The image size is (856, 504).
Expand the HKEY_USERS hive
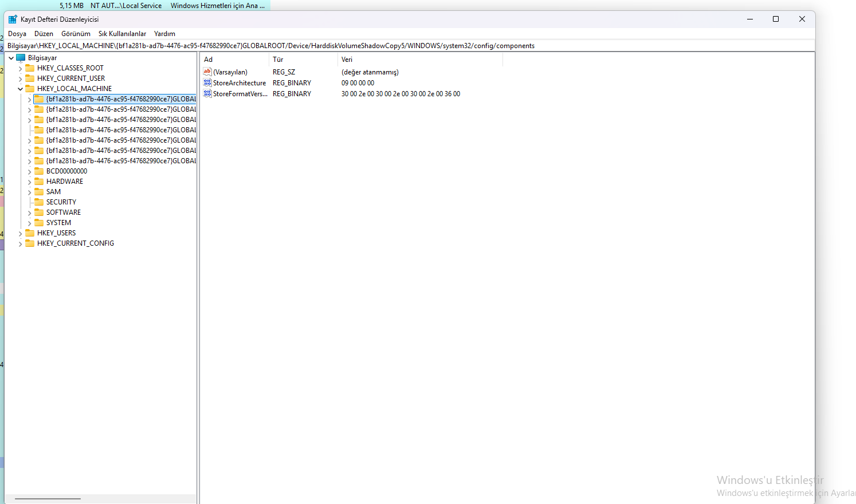pos(21,233)
